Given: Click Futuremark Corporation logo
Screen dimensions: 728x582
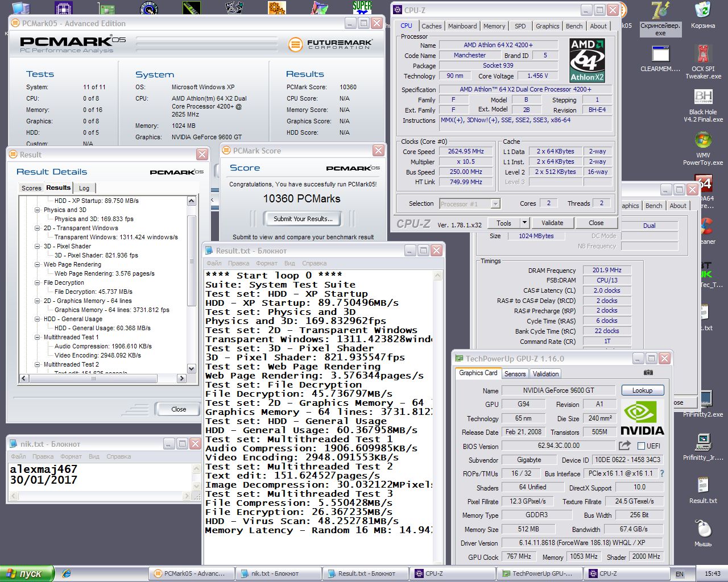Looking at the screenshot, I should (330, 44).
